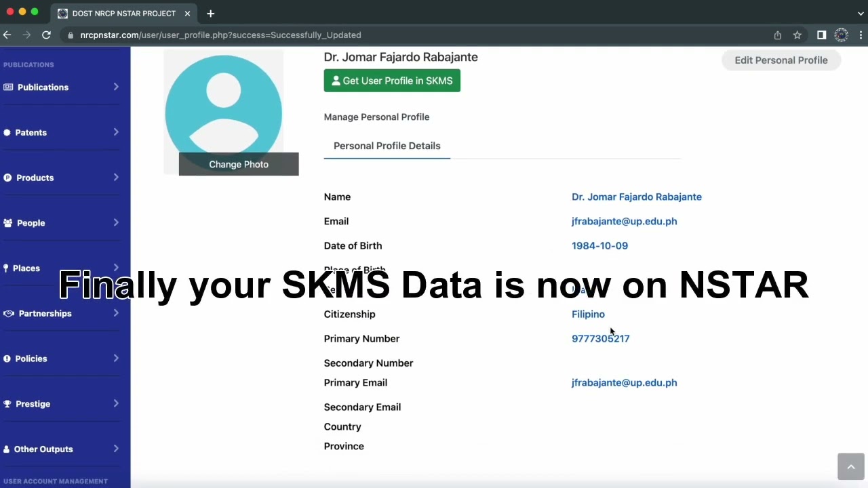868x488 pixels.
Task: Click the site lock icon in address bar
Action: [x=71, y=35]
